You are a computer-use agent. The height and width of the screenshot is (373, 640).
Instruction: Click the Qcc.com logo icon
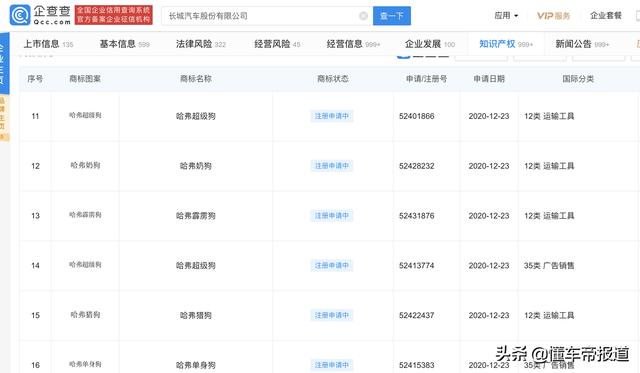[x=20, y=15]
